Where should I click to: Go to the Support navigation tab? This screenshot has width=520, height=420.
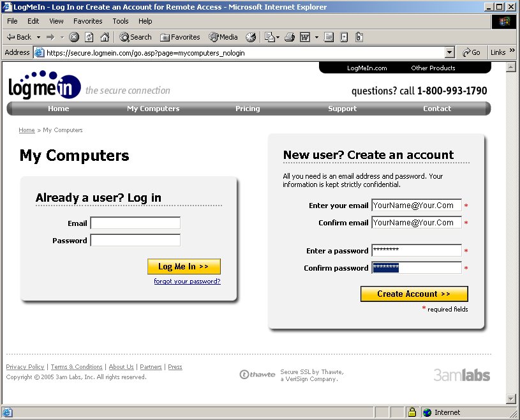(342, 109)
